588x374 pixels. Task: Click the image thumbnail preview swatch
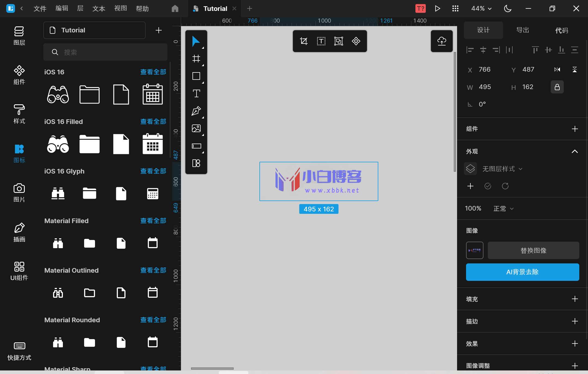coord(474,250)
